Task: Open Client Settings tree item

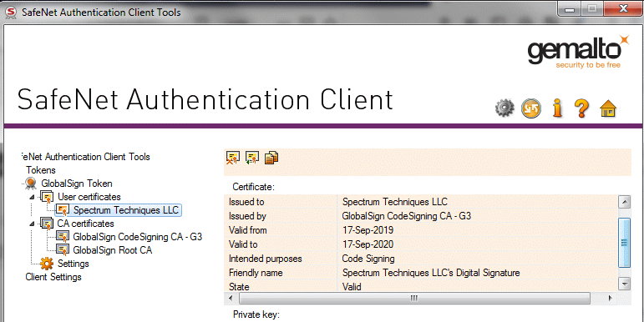Action: [53, 277]
